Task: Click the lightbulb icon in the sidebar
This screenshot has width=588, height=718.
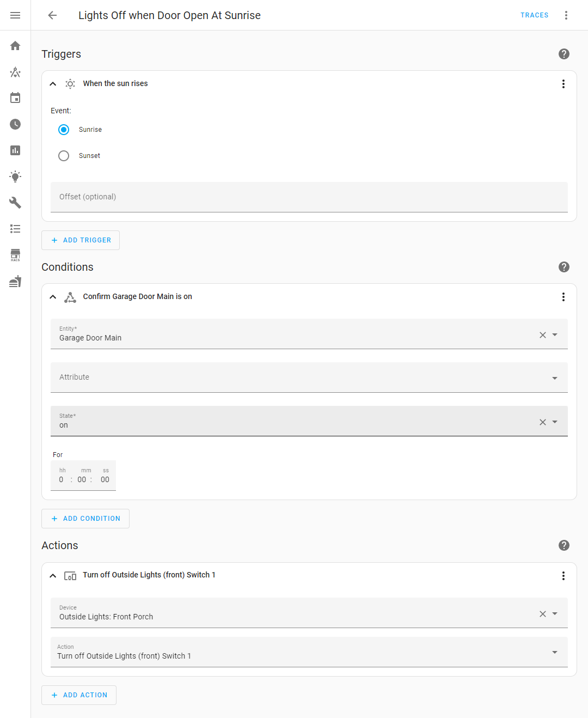Action: (x=15, y=177)
